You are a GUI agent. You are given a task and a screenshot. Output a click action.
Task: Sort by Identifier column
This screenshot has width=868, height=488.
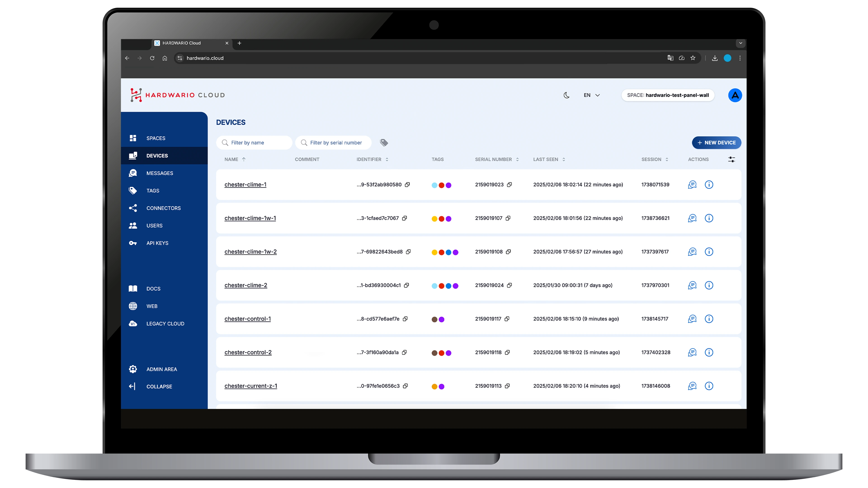pyautogui.click(x=372, y=159)
